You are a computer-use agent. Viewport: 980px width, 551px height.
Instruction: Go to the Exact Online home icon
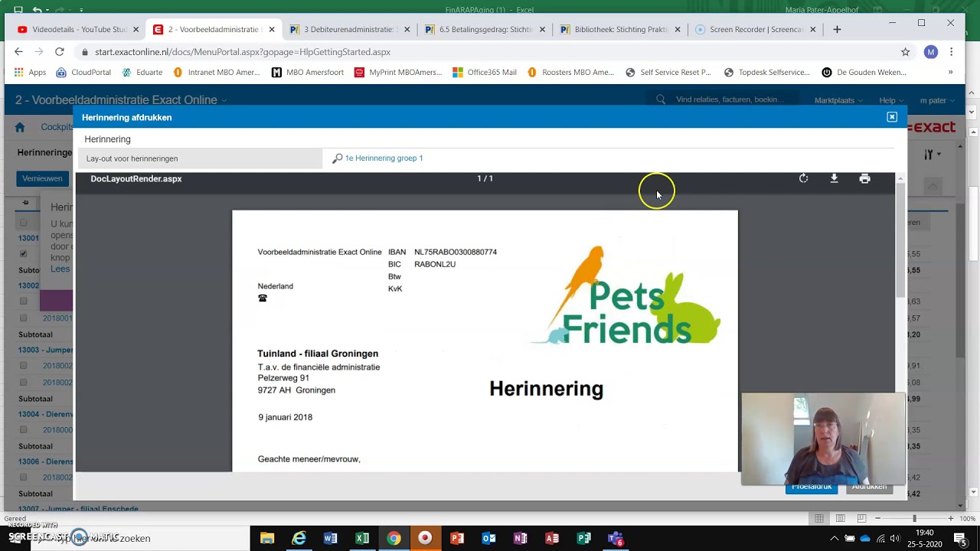(x=20, y=127)
